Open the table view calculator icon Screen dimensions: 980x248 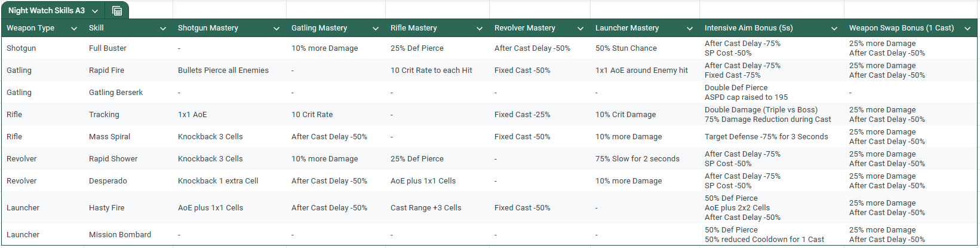[x=117, y=11]
